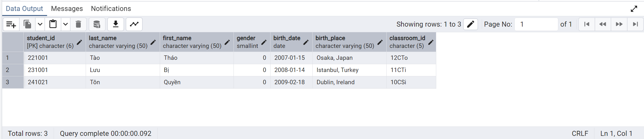
Task: Download results as file icon
Action: pos(116,24)
